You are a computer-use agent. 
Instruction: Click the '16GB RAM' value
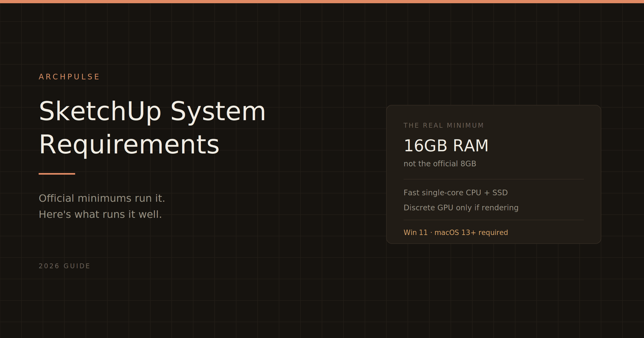point(446,146)
